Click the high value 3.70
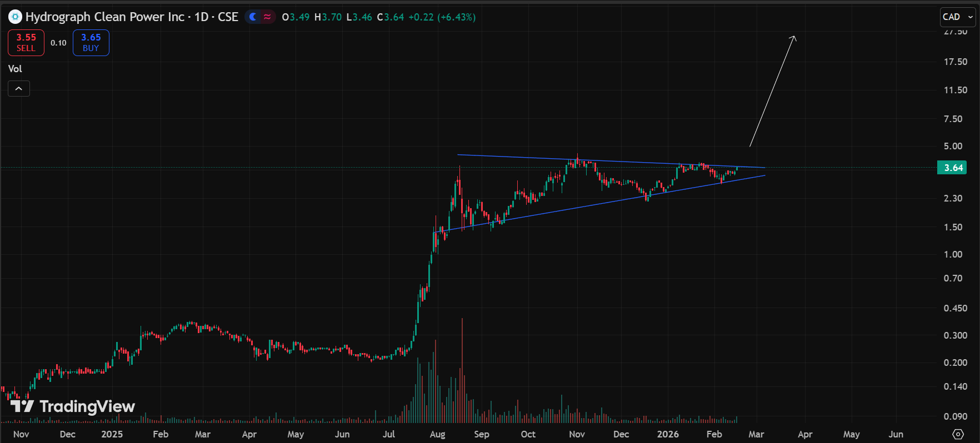This screenshot has width=980, height=443. coord(332,17)
